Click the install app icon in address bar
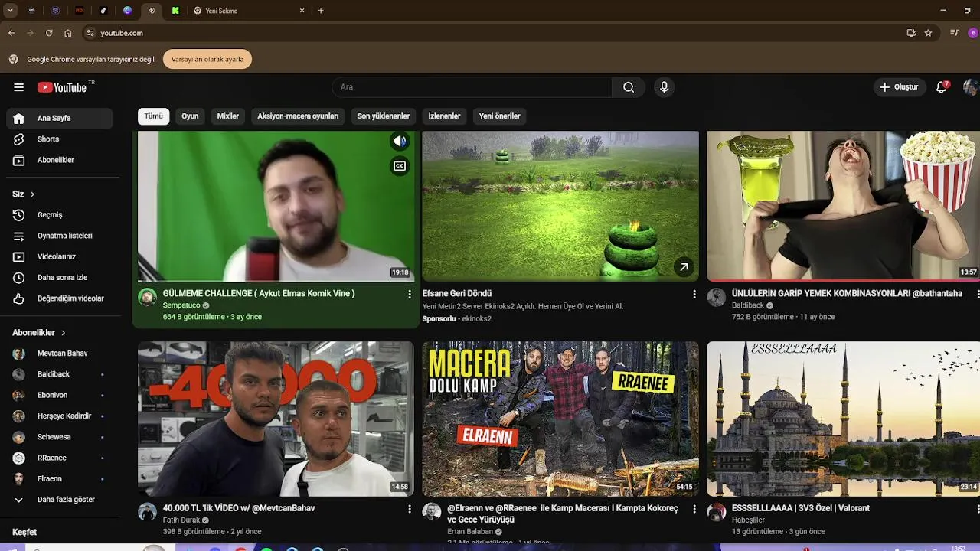The image size is (980, 551). click(x=911, y=33)
